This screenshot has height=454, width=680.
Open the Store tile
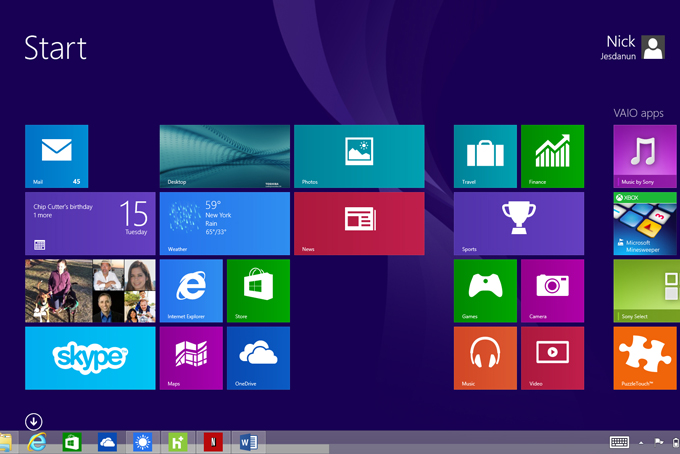pyautogui.click(x=258, y=291)
